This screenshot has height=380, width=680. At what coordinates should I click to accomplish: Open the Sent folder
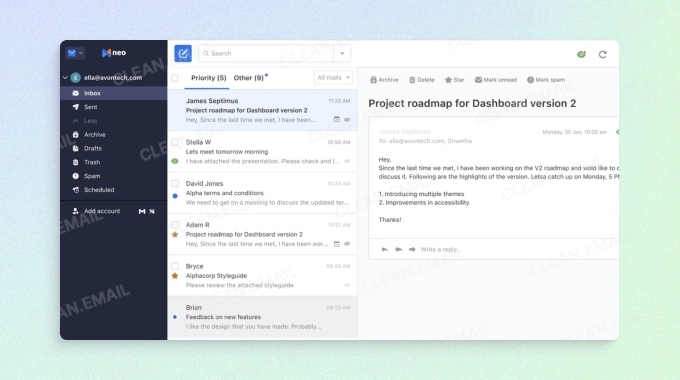point(114,107)
